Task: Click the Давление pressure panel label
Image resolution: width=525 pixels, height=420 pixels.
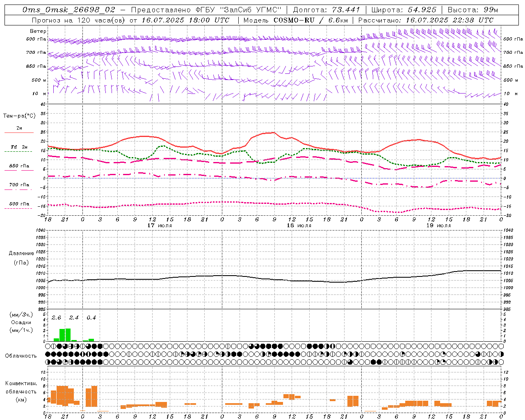Action: pyautogui.click(x=21, y=253)
